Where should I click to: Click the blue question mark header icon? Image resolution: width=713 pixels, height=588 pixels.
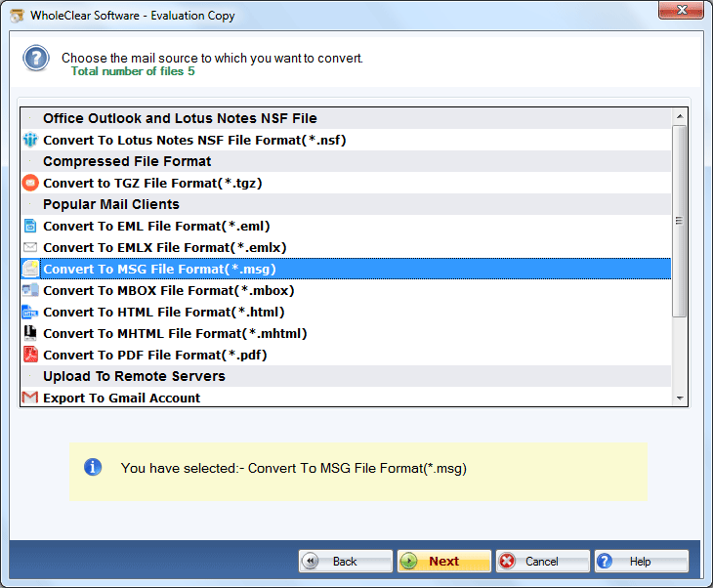pyautogui.click(x=36, y=59)
